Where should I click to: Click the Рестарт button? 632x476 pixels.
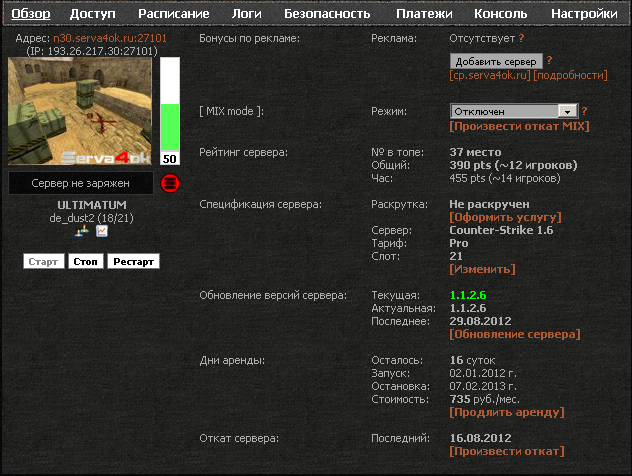(133, 261)
